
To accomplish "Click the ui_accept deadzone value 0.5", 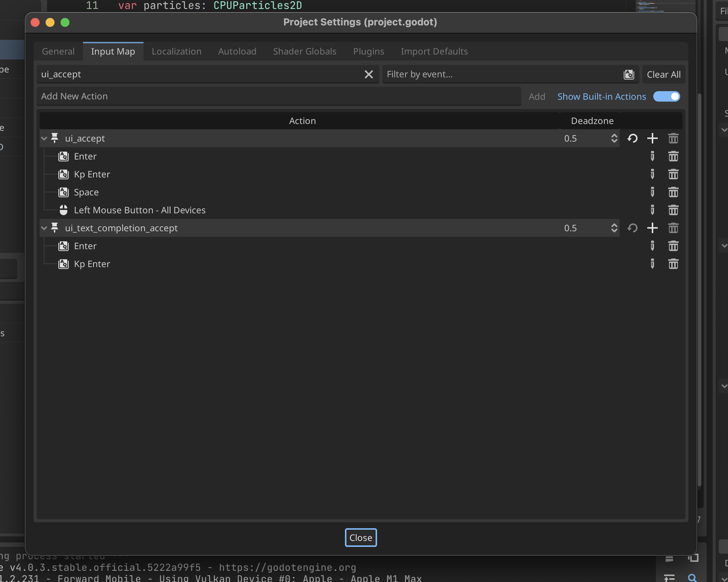I will [570, 139].
